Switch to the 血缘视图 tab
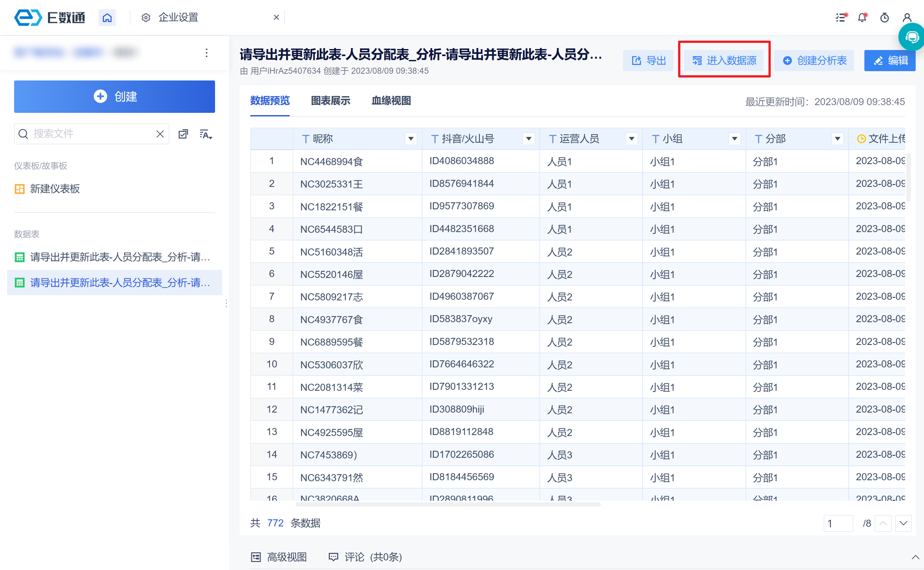Screen dimensions: 924x570 coord(391,101)
